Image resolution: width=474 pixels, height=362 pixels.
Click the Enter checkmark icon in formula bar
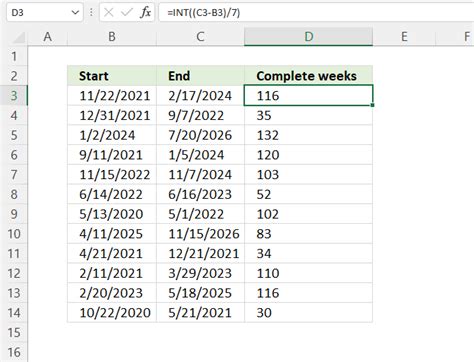tap(127, 13)
